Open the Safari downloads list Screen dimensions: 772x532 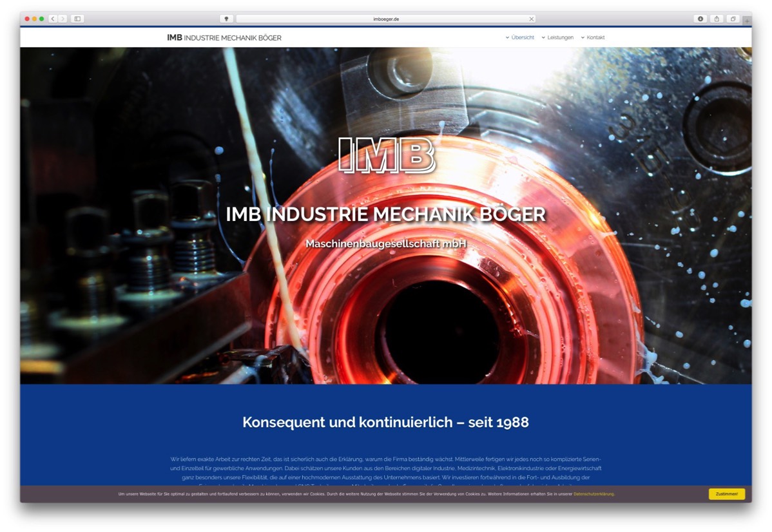point(700,19)
